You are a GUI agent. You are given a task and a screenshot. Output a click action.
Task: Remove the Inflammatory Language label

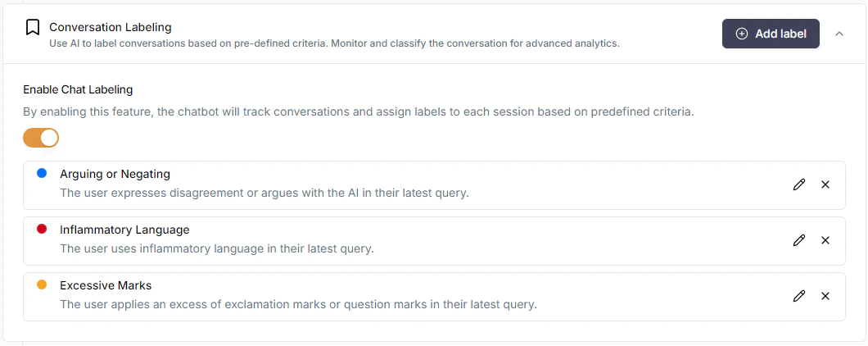(825, 240)
